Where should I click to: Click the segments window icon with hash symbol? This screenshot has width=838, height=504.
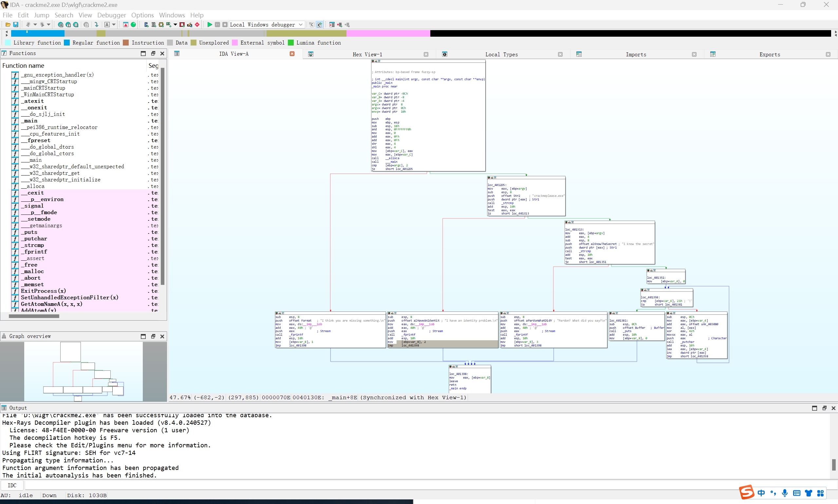[x=61, y=25]
